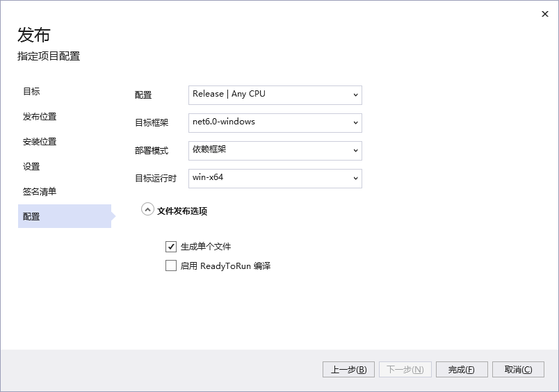Click the 目标运行时 field label text

coord(156,179)
